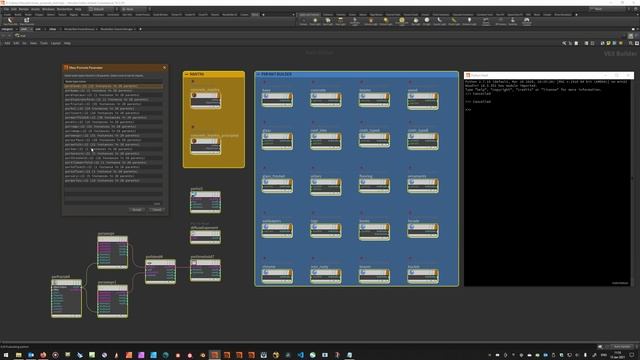
Task: Open the Windows menu
Action: coord(48,9)
